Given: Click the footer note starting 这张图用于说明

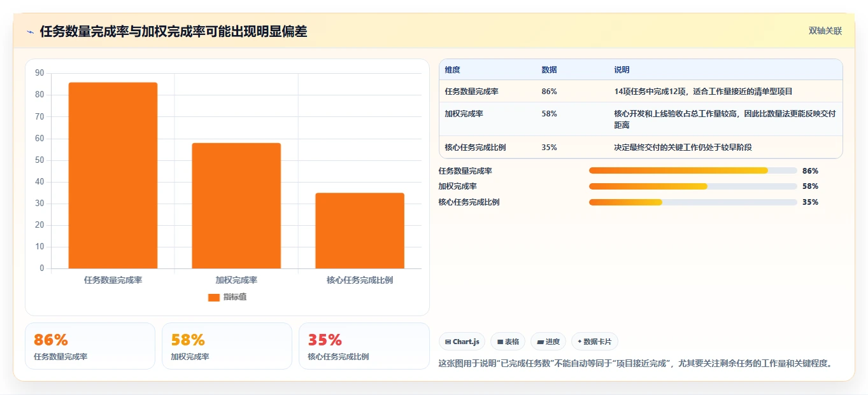Looking at the screenshot, I should tap(636, 364).
